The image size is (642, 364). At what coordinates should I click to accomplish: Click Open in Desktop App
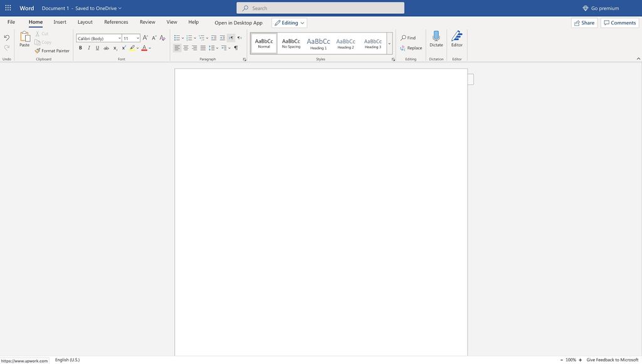pos(238,21)
